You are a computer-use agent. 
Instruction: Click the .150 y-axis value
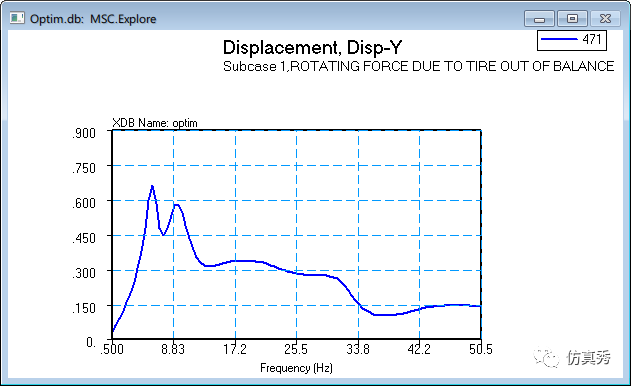pos(84,308)
